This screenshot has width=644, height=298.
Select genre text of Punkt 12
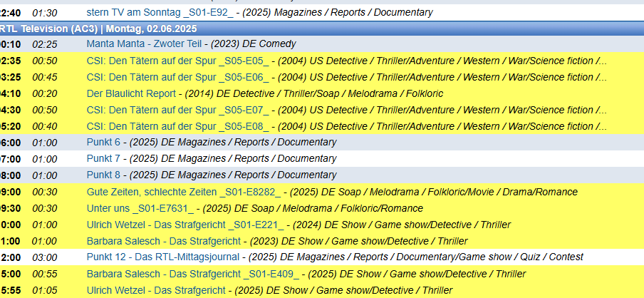tap(415, 257)
